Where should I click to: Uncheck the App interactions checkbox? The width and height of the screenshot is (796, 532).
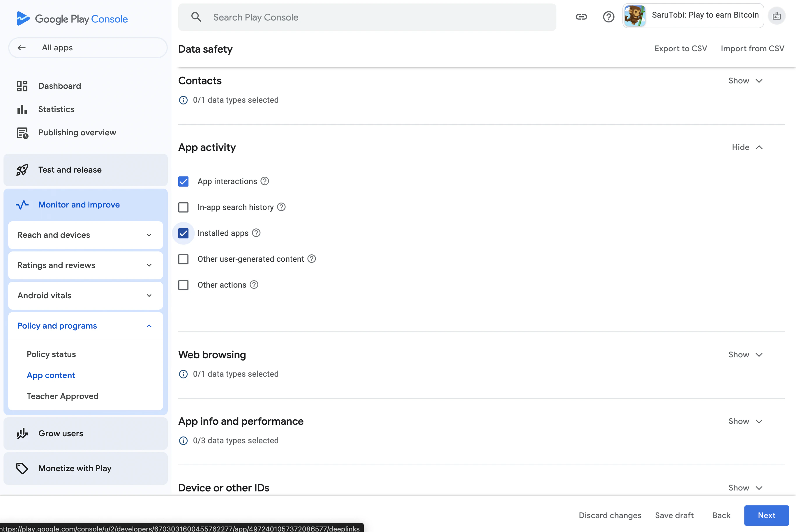coord(183,182)
